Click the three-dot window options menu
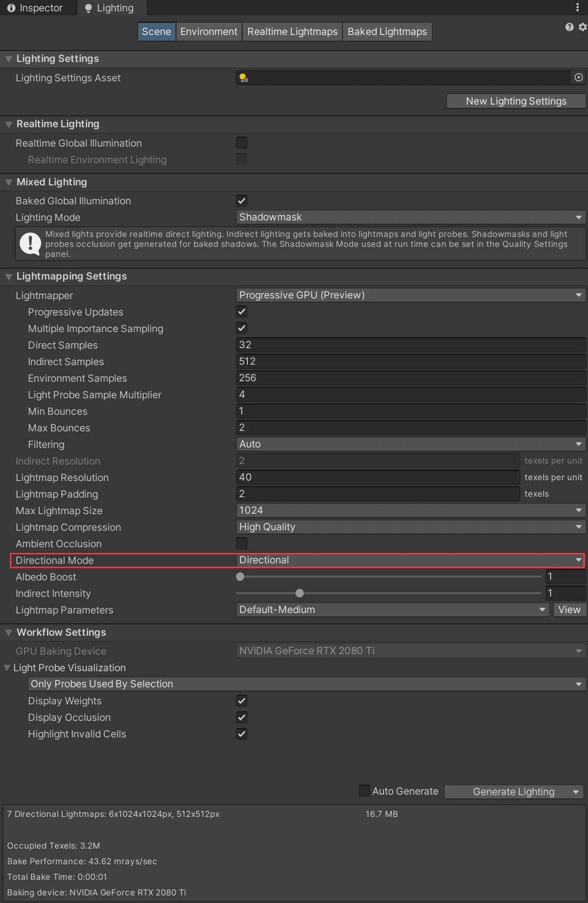The height and width of the screenshot is (903, 588). click(x=577, y=7)
